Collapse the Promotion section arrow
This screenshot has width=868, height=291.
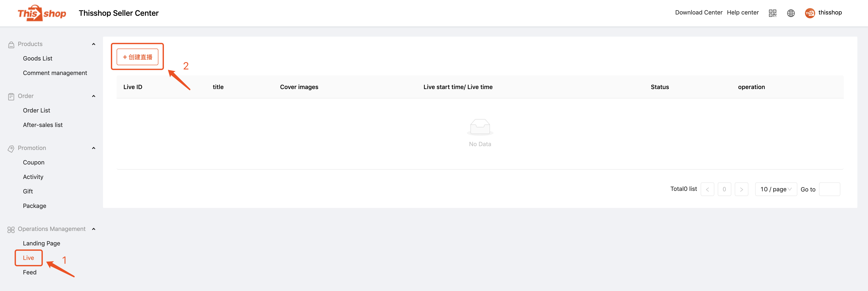click(94, 148)
